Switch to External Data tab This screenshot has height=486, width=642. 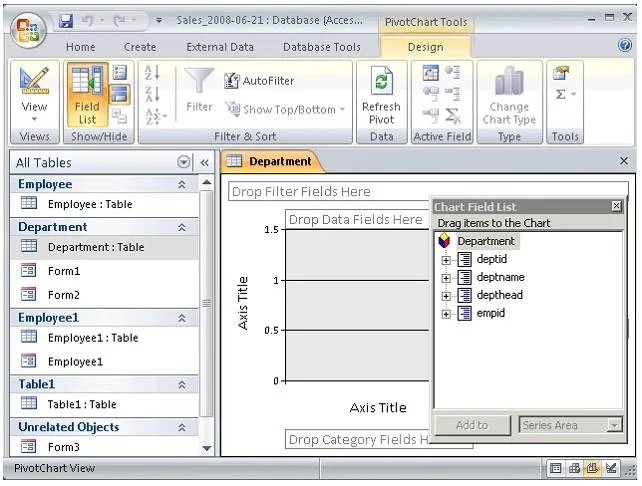(220, 47)
